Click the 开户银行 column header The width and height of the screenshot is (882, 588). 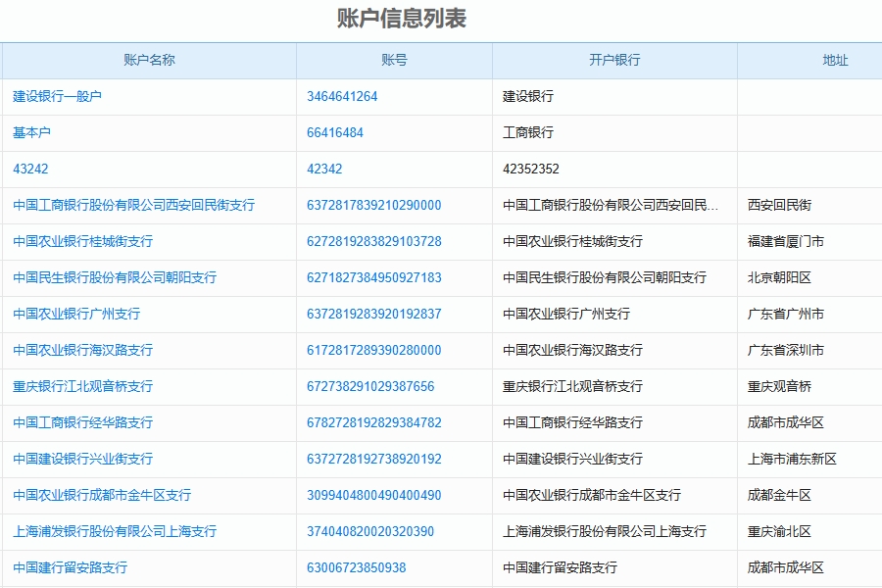click(x=614, y=60)
